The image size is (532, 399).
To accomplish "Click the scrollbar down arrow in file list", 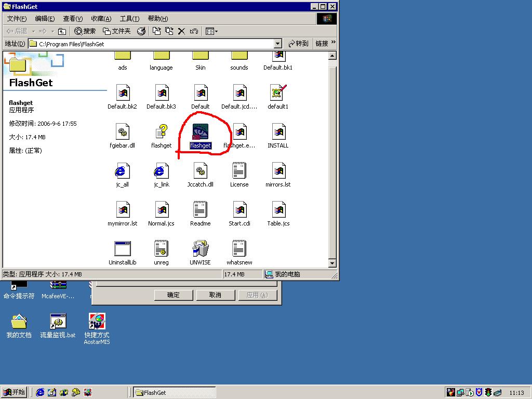I will click(332, 263).
